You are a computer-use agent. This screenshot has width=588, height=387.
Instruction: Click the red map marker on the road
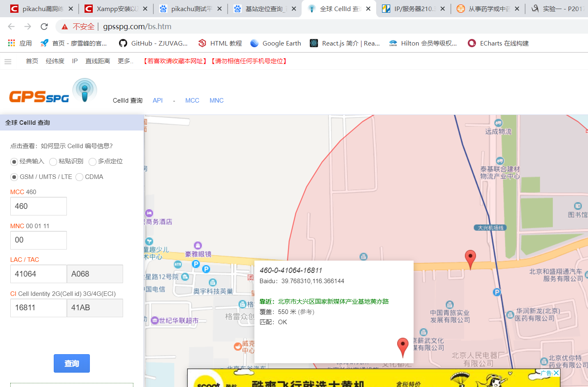pyautogui.click(x=470, y=260)
